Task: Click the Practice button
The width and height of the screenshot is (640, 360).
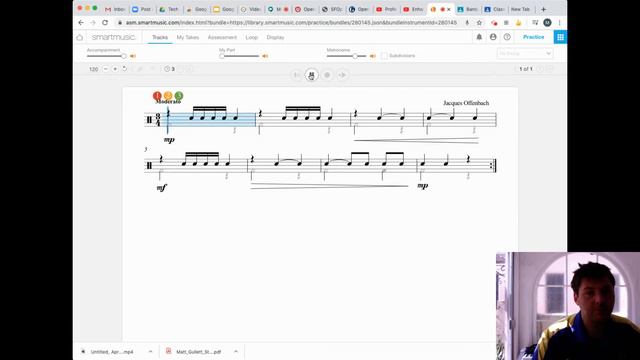Action: coord(533,37)
